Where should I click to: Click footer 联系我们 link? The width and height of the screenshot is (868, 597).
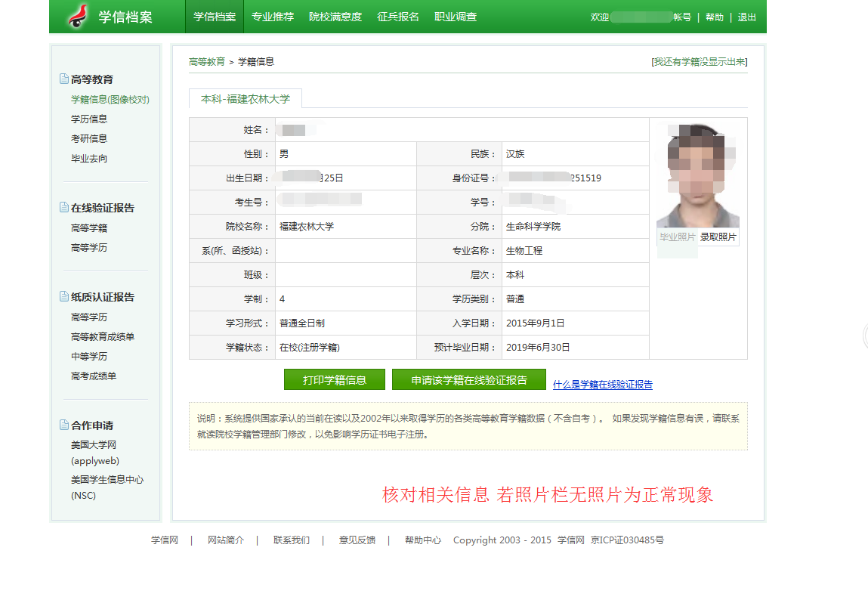[291, 540]
